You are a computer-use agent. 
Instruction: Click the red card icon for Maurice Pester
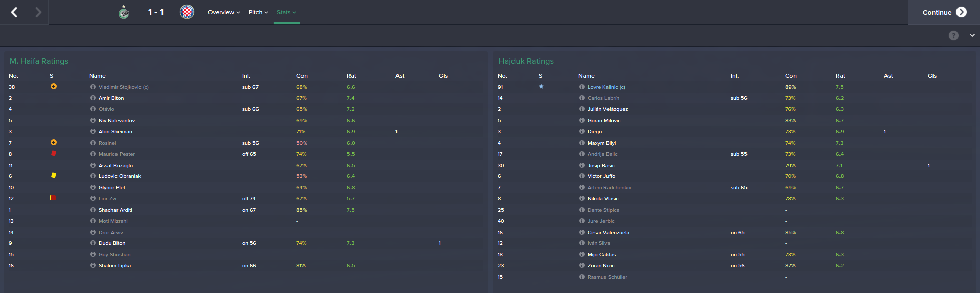(x=53, y=153)
